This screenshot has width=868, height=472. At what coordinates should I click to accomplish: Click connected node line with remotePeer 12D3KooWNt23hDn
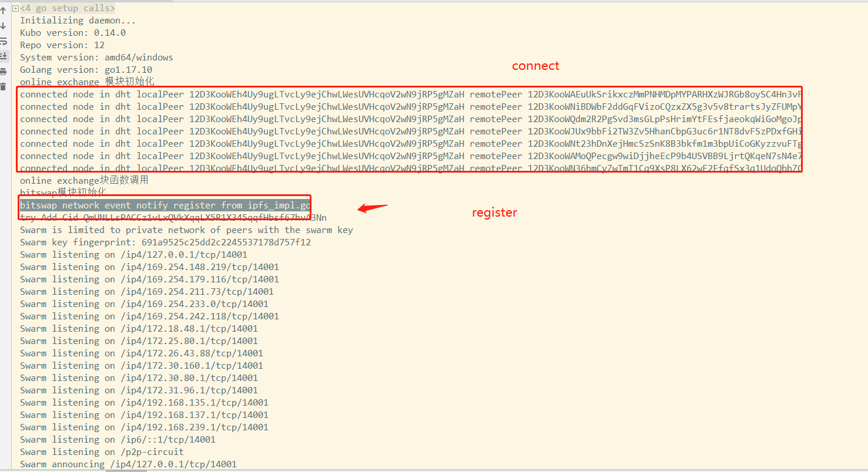coord(411,143)
